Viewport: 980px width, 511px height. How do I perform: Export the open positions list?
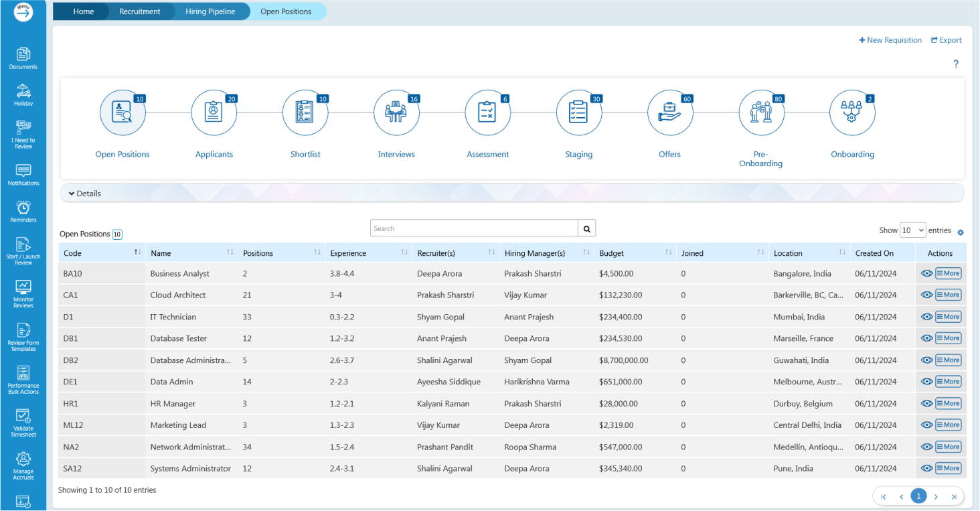click(x=946, y=40)
